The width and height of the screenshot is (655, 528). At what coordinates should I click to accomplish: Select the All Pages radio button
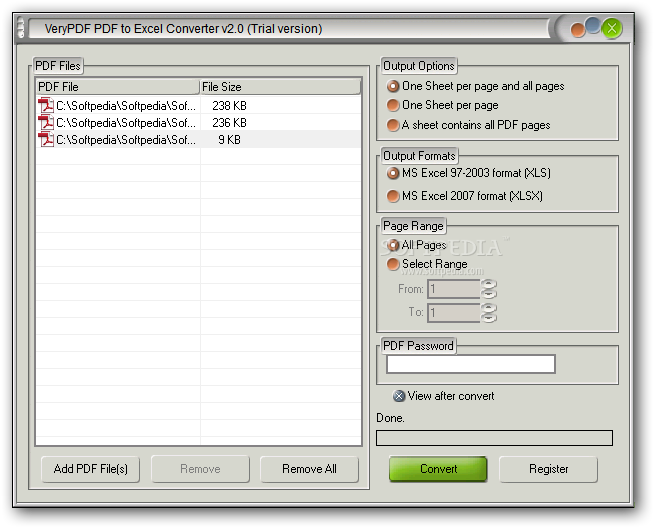pyautogui.click(x=393, y=245)
